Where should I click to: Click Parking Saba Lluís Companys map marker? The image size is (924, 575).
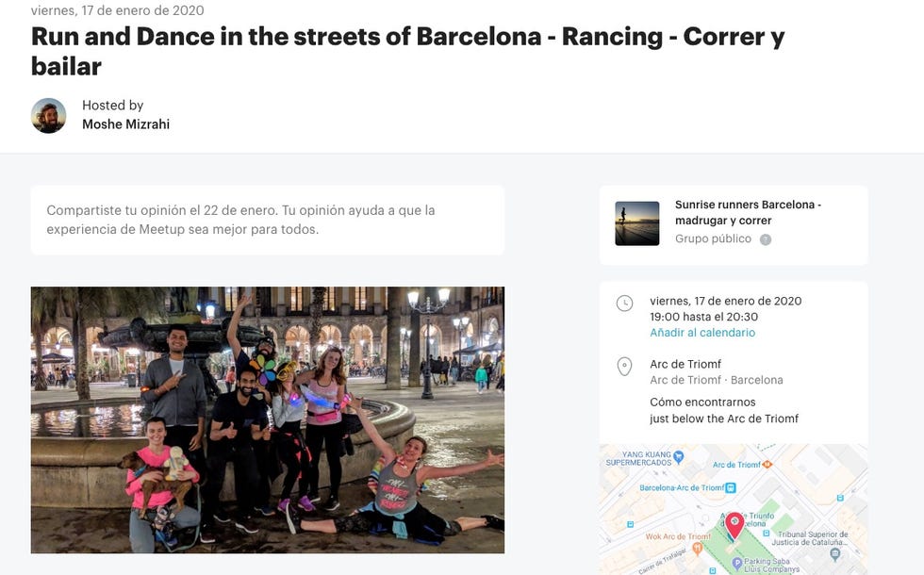tap(736, 564)
